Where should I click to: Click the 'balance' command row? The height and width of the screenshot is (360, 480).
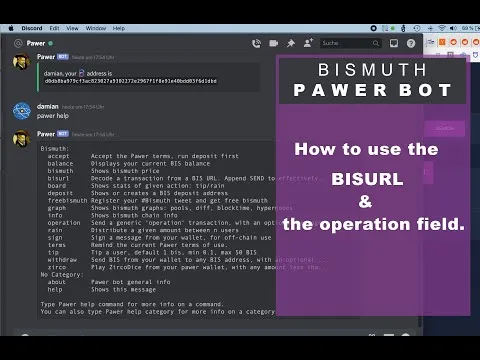click(129, 164)
